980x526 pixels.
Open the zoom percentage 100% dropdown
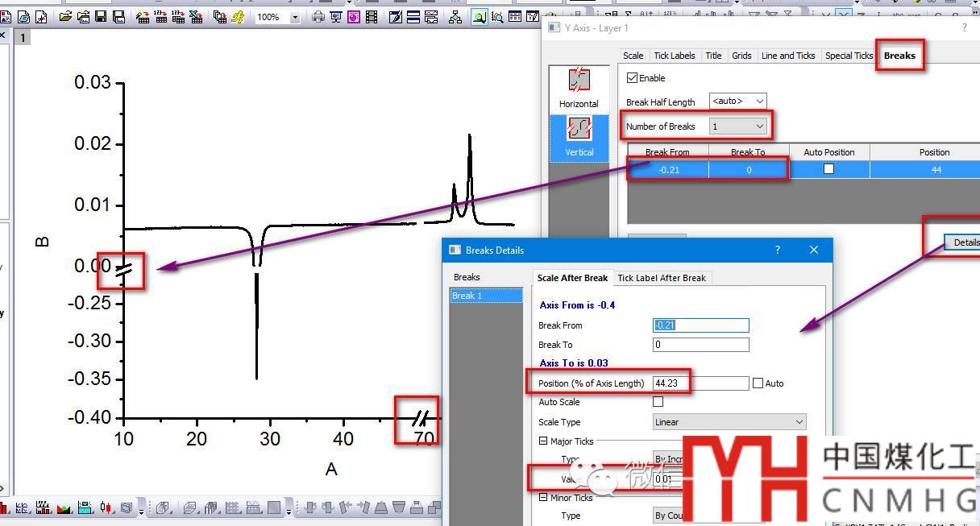(x=295, y=17)
